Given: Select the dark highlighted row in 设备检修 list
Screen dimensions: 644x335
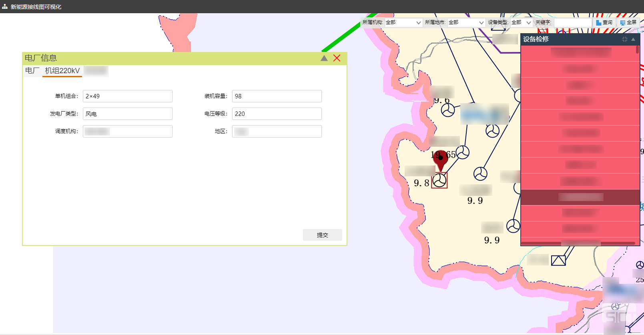Looking at the screenshot, I should tap(580, 197).
